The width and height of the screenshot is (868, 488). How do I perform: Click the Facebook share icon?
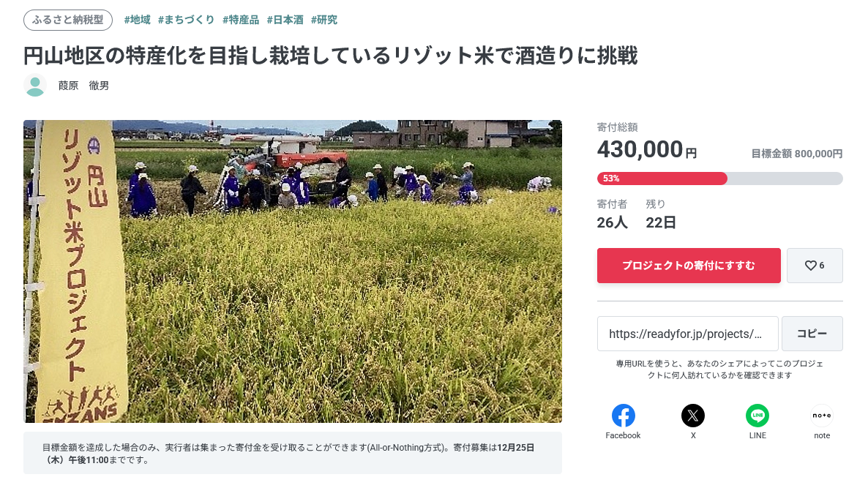(x=623, y=416)
